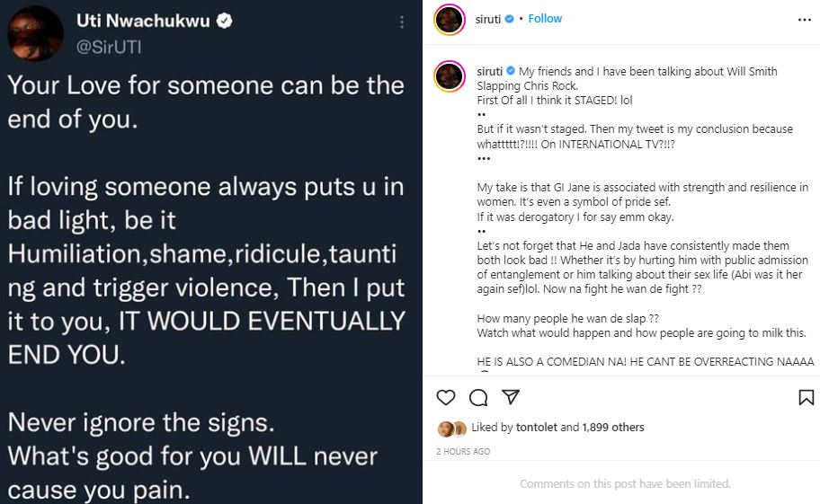Click the Twitter verified badge beside Uti Nwachukwu

pyautogui.click(x=225, y=20)
